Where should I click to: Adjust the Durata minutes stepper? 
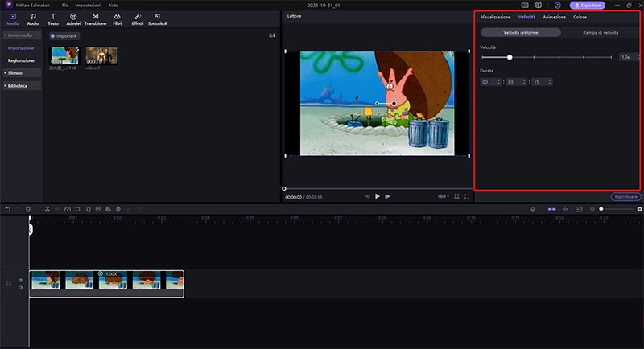pos(517,82)
